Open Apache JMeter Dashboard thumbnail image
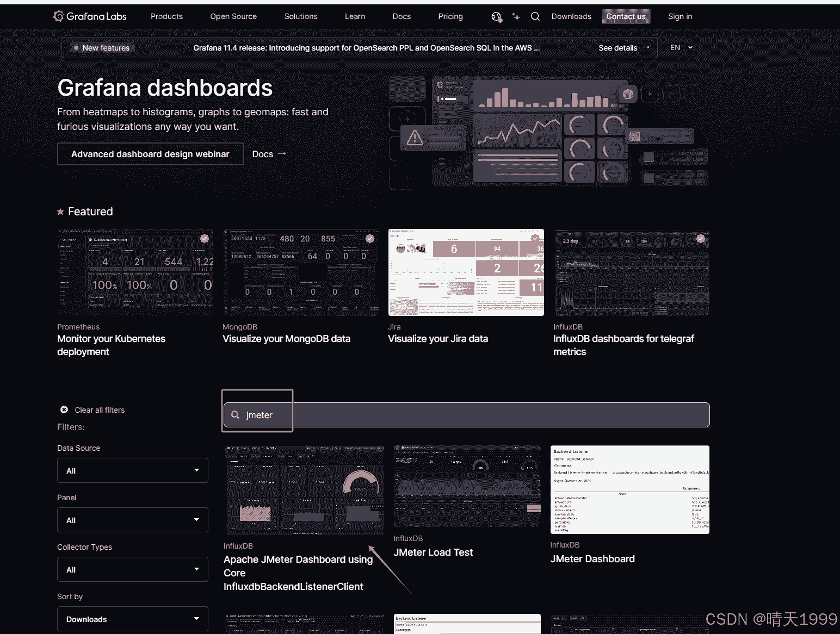The width and height of the screenshot is (840, 634). click(304, 490)
